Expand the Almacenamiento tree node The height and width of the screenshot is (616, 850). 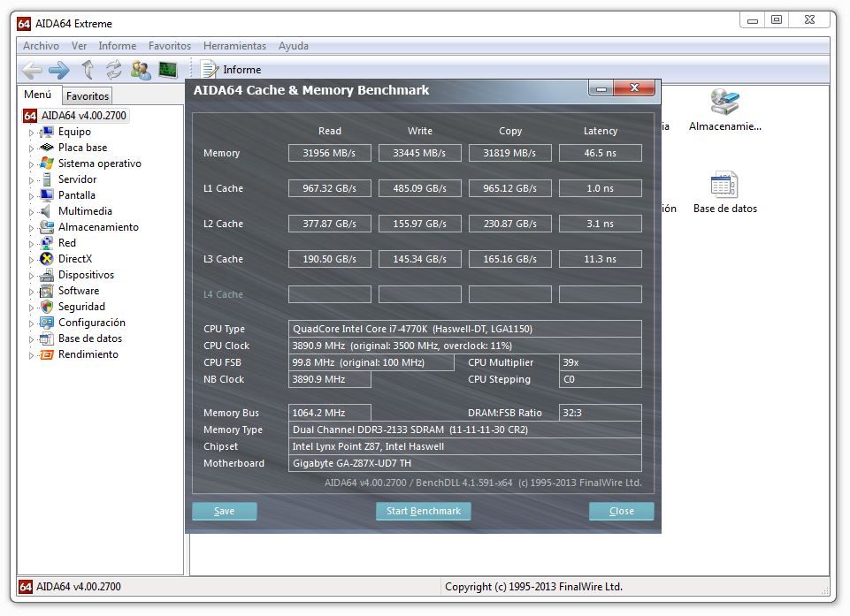[31, 228]
